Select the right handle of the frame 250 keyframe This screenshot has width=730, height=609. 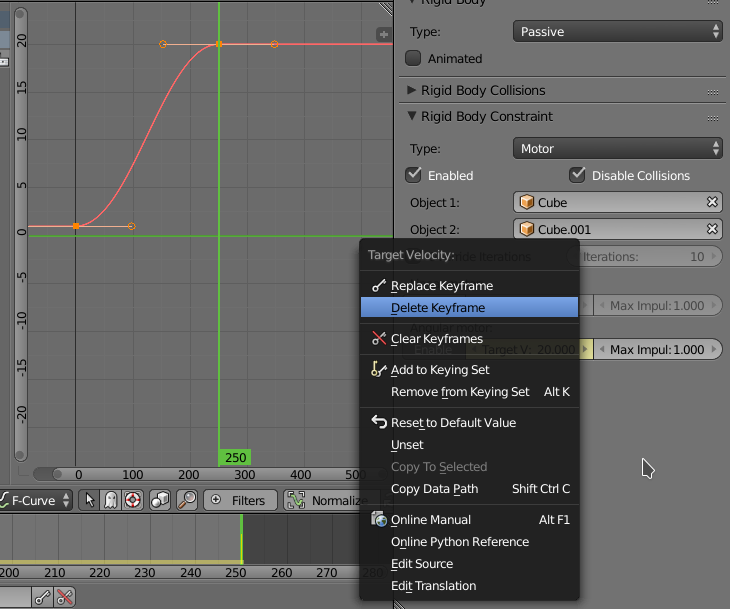275,44
